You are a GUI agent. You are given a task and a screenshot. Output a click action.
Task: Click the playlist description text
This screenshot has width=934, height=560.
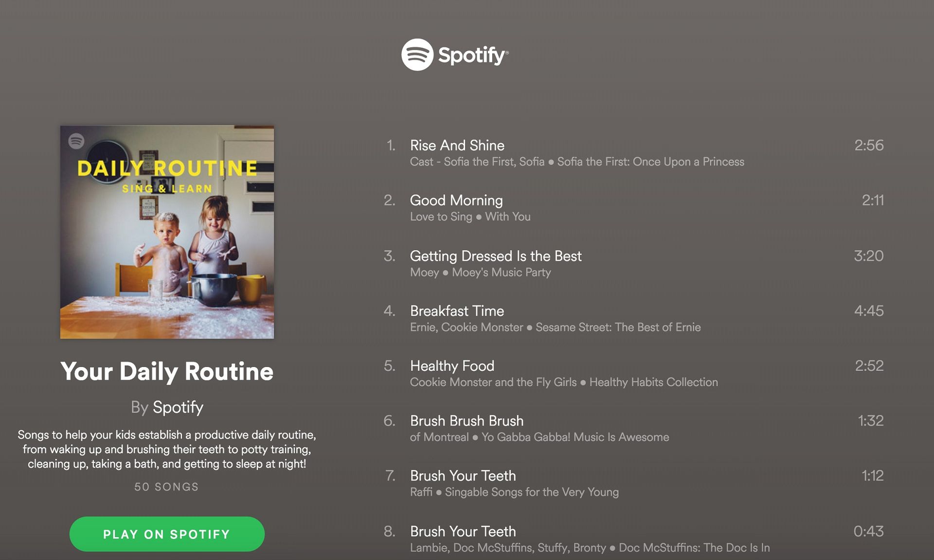(167, 449)
